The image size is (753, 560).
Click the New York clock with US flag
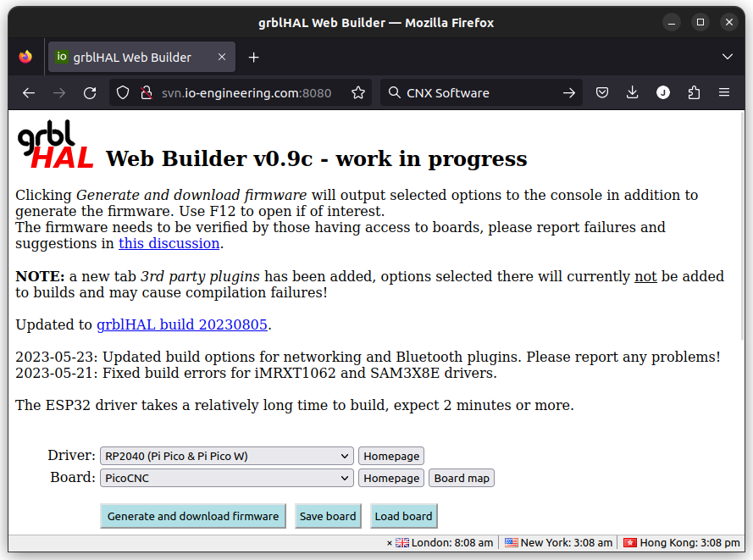click(x=559, y=543)
